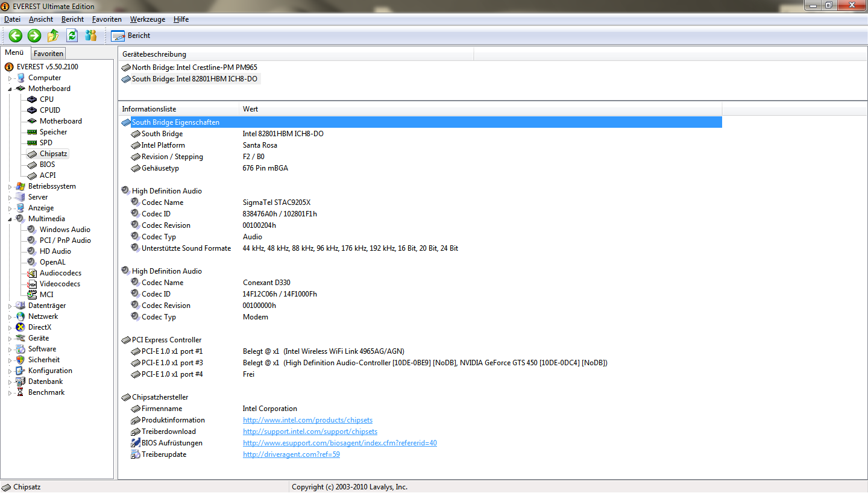Select the Geräte tree item
868x493 pixels.
[x=39, y=338]
